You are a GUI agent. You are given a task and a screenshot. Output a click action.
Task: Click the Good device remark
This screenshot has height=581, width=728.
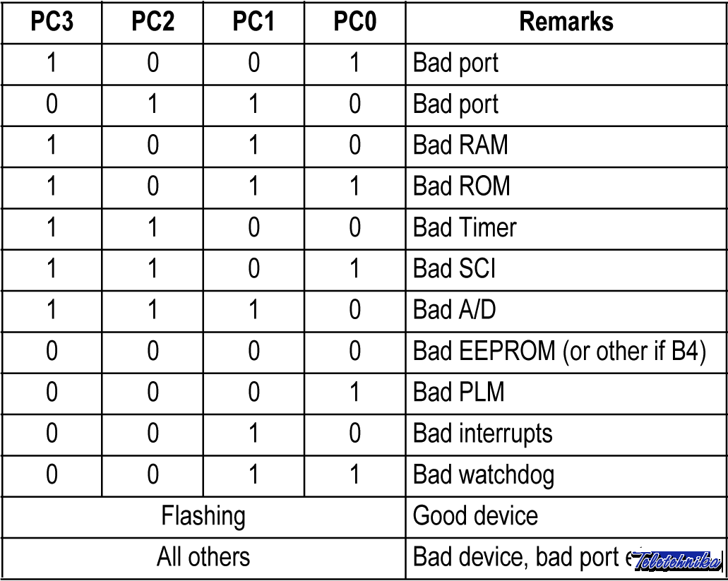pos(475,516)
